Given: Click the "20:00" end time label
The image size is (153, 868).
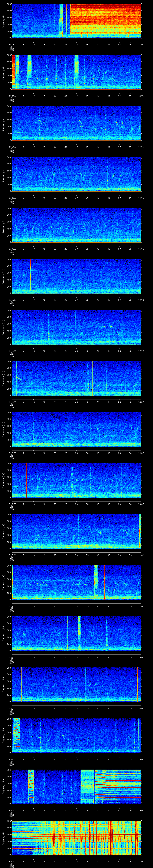Looking at the screenshot, I should pos(141,504).
